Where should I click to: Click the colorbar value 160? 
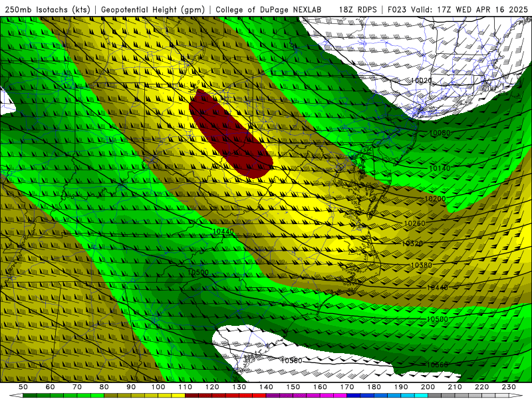[x=320, y=387]
